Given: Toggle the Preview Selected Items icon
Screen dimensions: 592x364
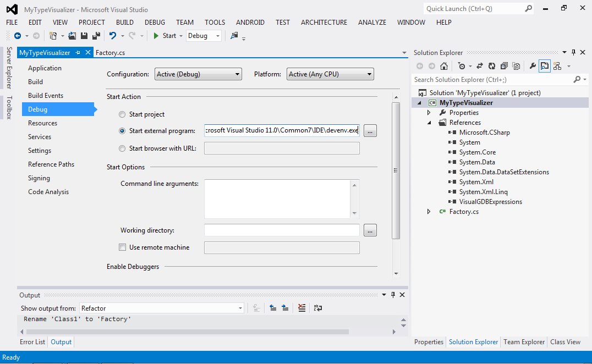Looking at the screenshot, I should [x=545, y=67].
